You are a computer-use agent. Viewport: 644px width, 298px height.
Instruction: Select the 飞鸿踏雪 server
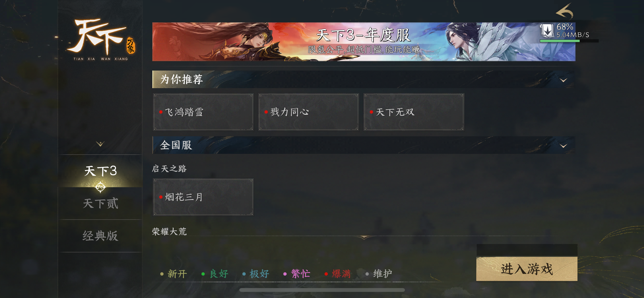[x=203, y=112]
